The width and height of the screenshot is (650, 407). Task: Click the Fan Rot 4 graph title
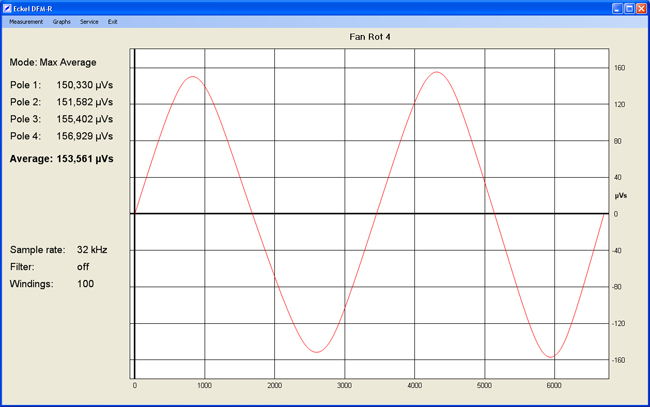click(x=370, y=37)
